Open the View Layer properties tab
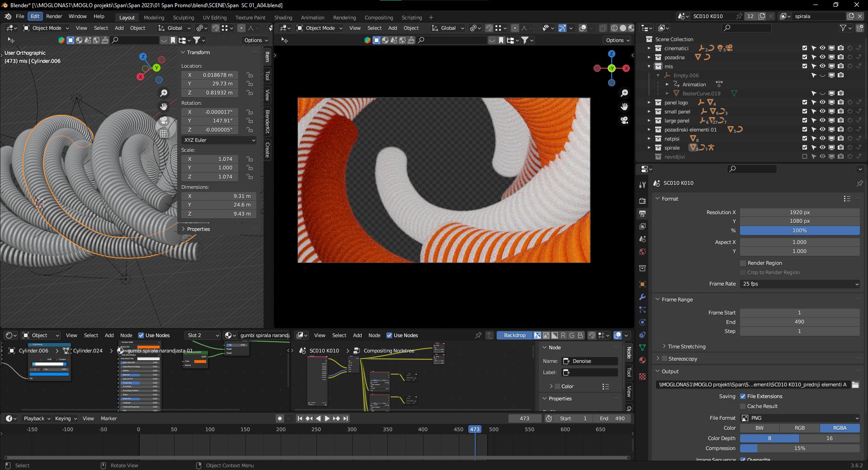This screenshot has width=868, height=470. pos(642,226)
